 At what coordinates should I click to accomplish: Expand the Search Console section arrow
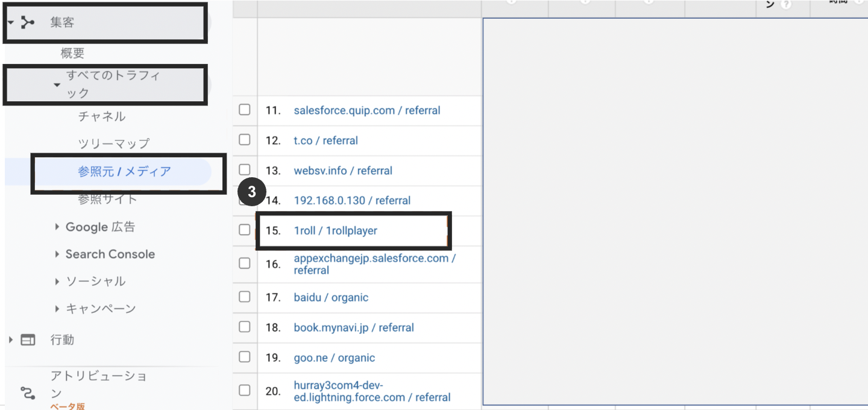click(57, 254)
